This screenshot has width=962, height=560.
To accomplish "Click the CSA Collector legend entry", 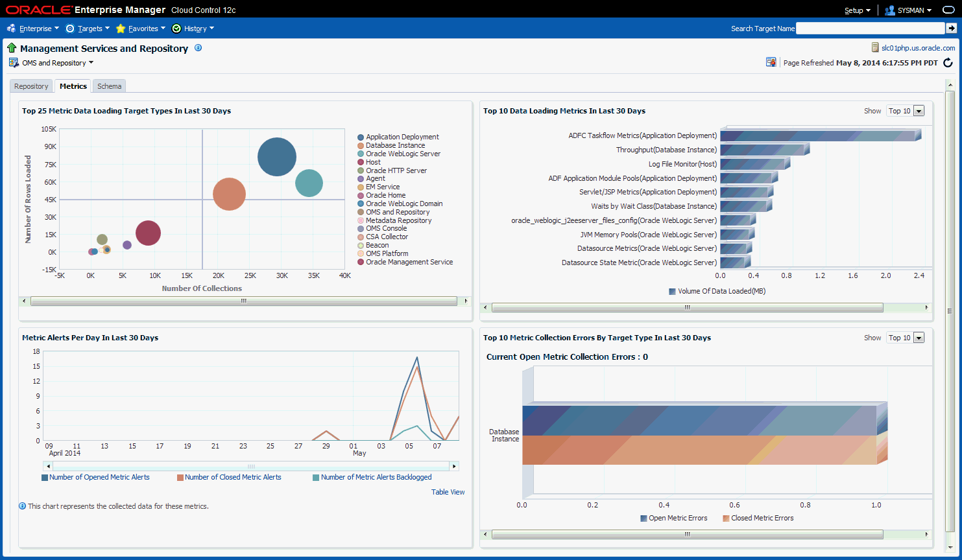I will pos(387,237).
